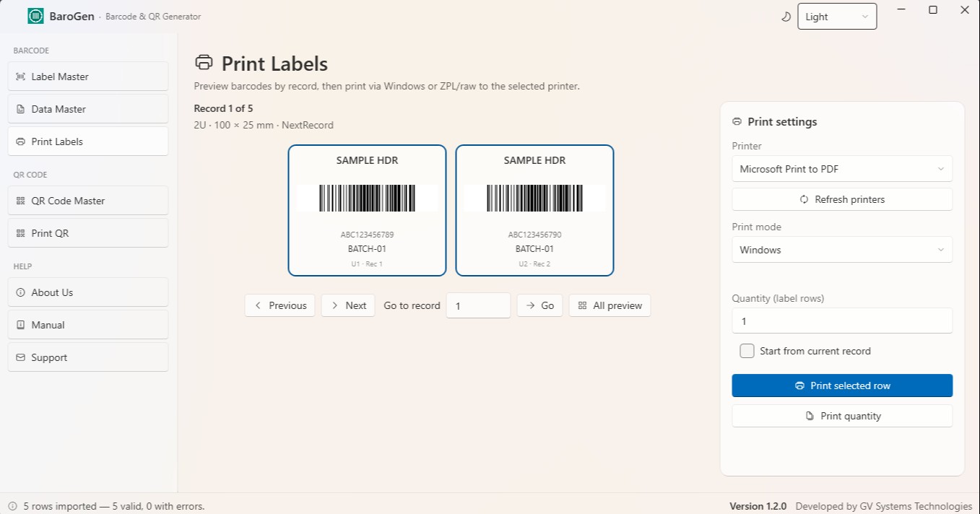Open Data Master in sidebar
980x514 pixels.
88,109
